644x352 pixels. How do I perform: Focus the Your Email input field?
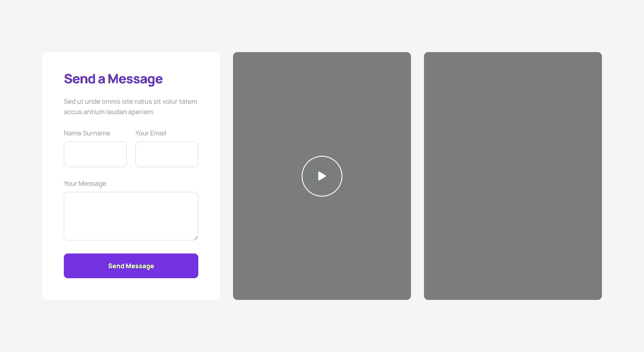pyautogui.click(x=167, y=154)
